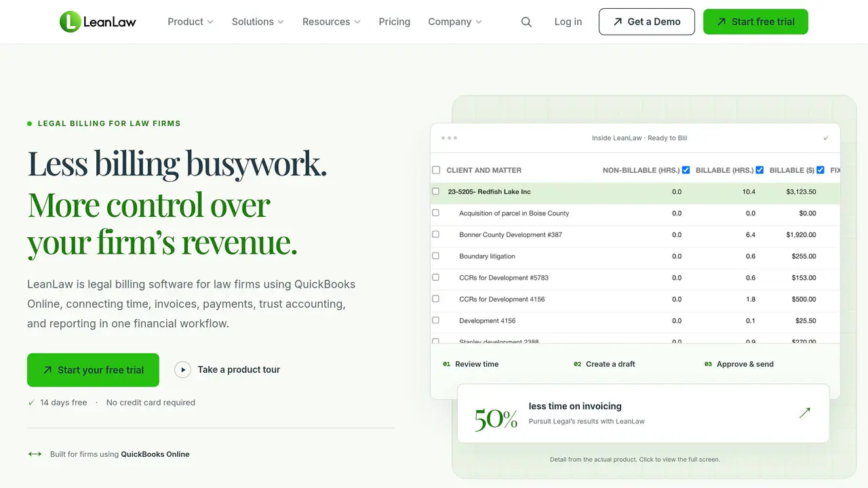Select the Boundary litigation row checkbox
Screen dimensions: 868x488
(x=436, y=256)
